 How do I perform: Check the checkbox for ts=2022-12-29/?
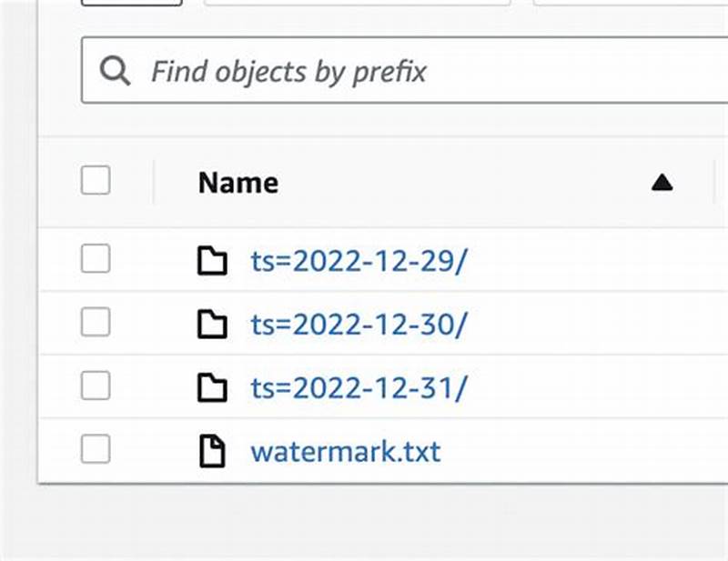point(96,260)
